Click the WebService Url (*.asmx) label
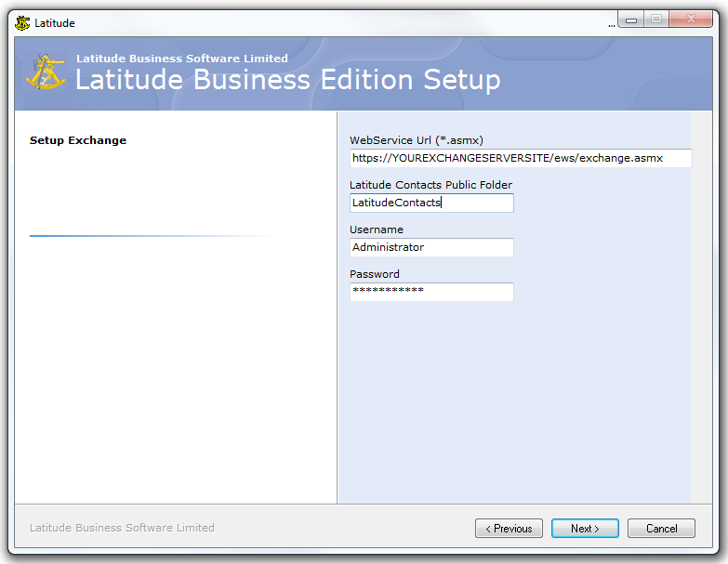The width and height of the screenshot is (728, 564). [x=416, y=140]
